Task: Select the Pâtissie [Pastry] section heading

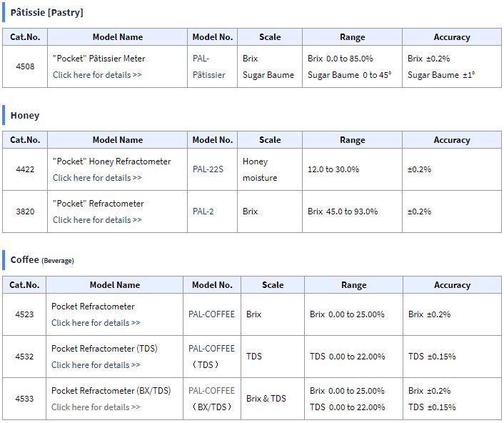Action: pyautogui.click(x=46, y=13)
